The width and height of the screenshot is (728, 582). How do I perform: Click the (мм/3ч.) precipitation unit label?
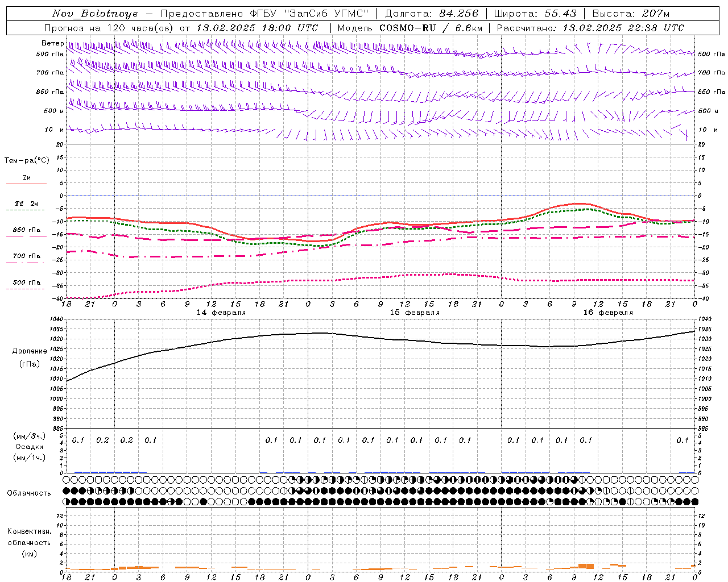pyautogui.click(x=30, y=436)
